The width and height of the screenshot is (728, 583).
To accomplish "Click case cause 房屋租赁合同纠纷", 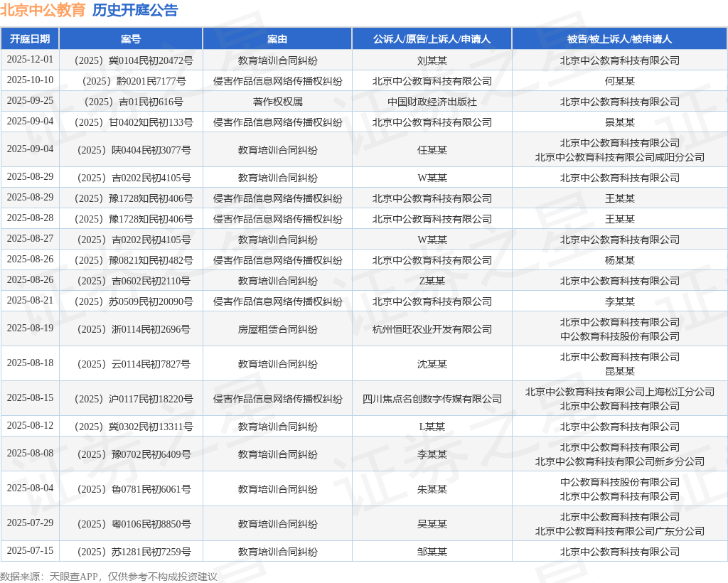I will (x=278, y=329).
